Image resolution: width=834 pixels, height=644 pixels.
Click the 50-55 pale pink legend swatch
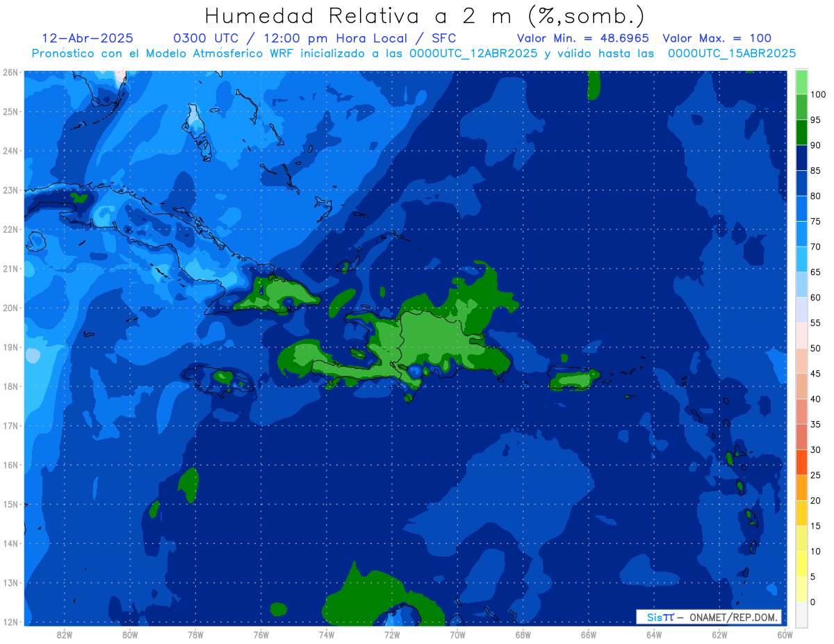click(801, 336)
